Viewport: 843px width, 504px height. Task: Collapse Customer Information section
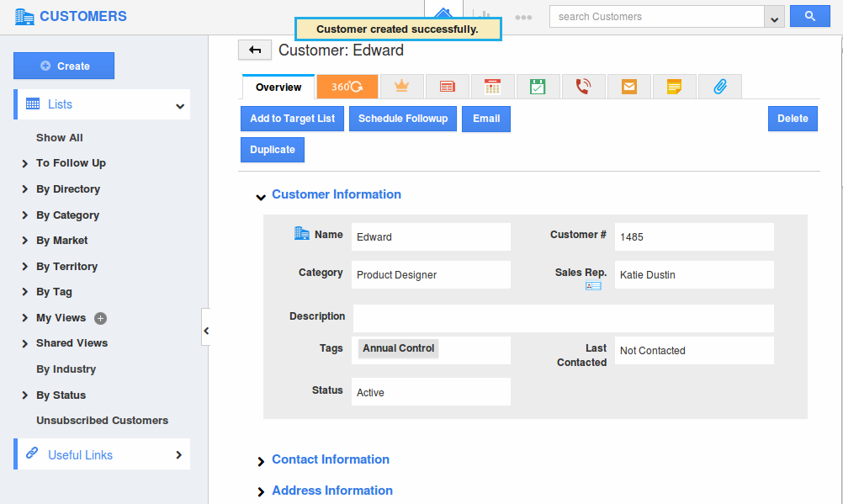click(261, 197)
